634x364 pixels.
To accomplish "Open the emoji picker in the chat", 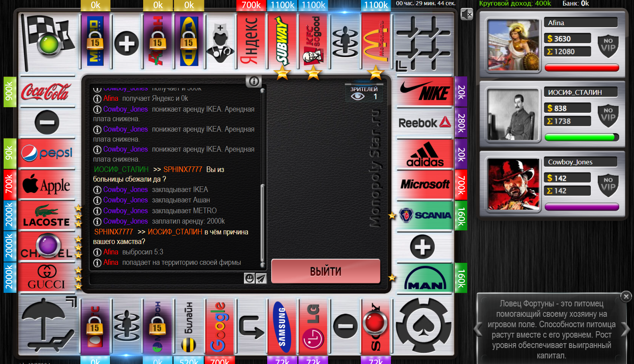I will [x=249, y=278].
